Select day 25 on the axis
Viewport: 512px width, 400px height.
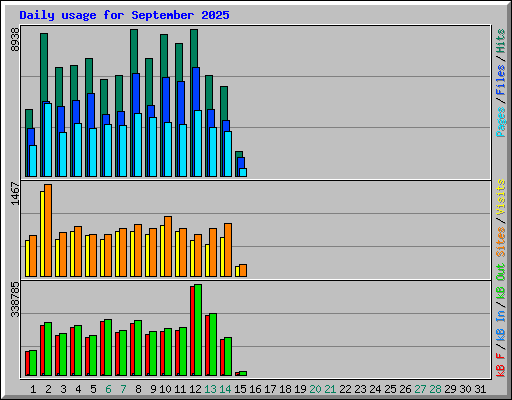click(390, 389)
